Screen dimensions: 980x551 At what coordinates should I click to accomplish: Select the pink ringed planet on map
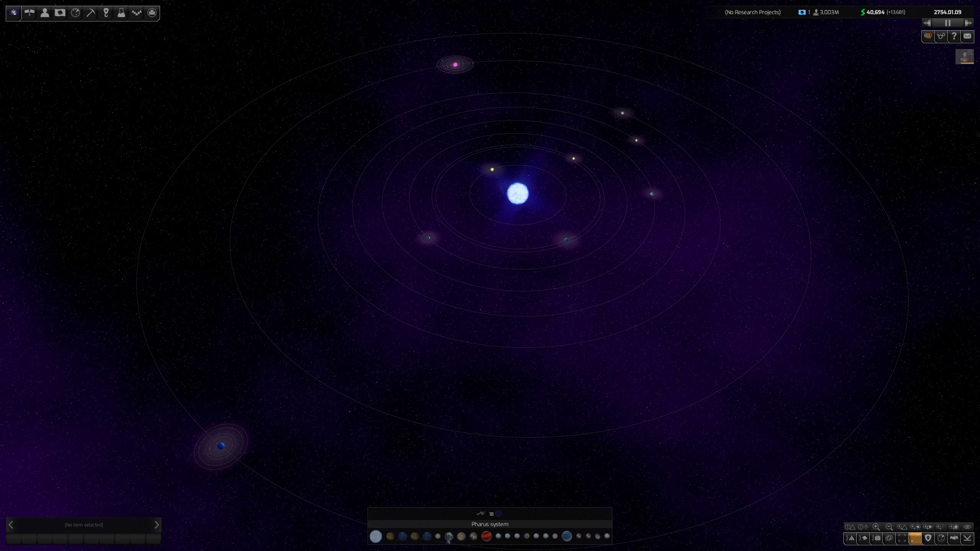coord(455,64)
